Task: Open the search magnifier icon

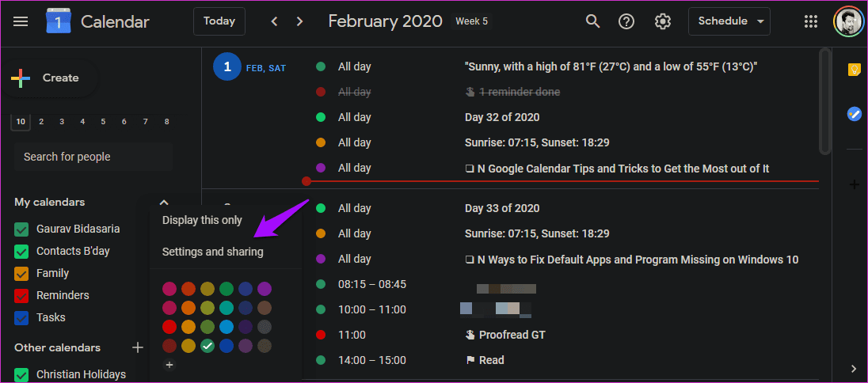Action: [x=593, y=21]
